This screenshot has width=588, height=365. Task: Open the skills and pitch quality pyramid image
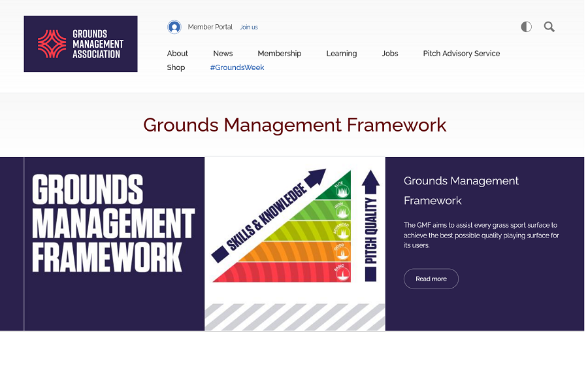click(295, 244)
